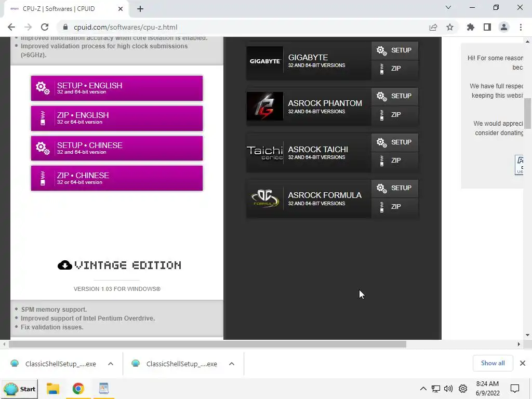Click scroll-down arrow on vertical scrollbar
Viewport: 532px width, 399px height.
click(x=528, y=335)
